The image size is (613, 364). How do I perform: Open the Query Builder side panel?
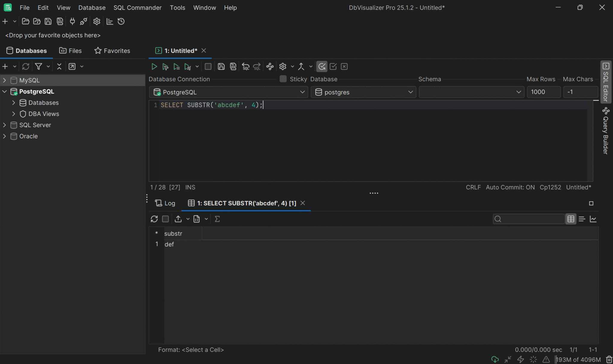click(606, 129)
